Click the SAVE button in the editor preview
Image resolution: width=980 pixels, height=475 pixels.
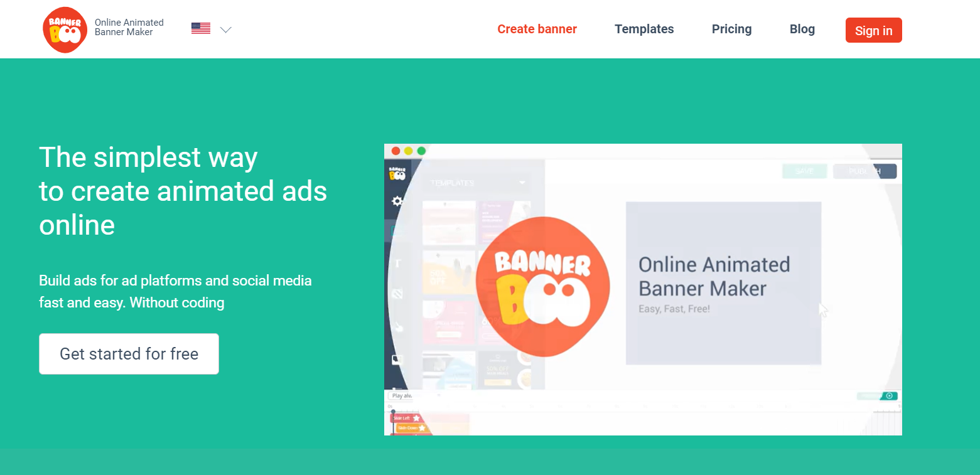[804, 171]
